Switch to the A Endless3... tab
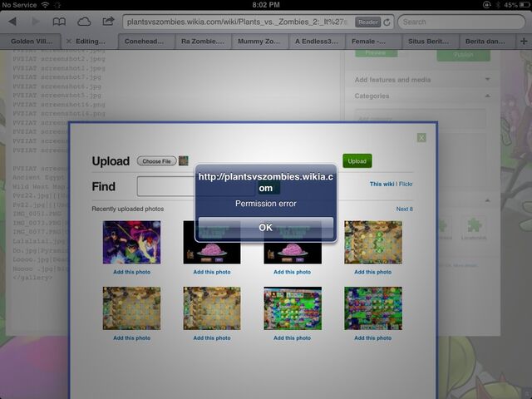 [x=317, y=41]
